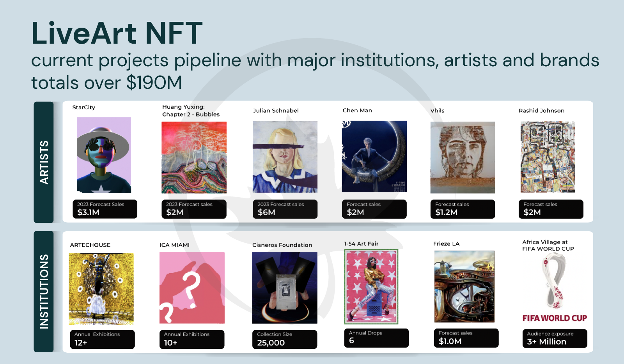Click the ARTECHOUSE golden installation image
Screen dimensions: 624x364
[101, 289]
